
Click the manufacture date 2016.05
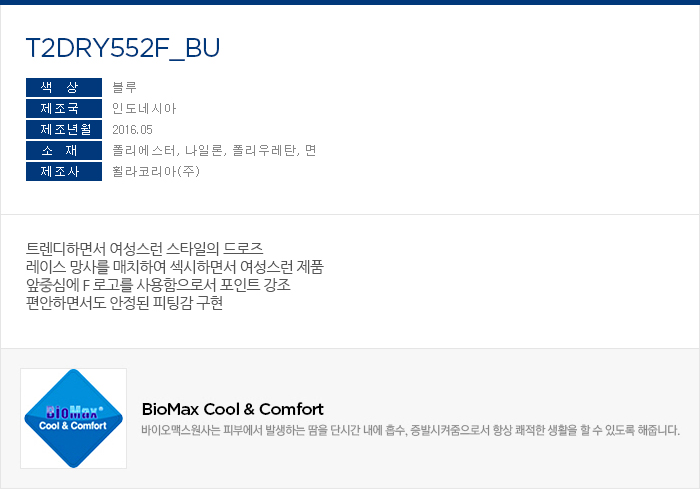point(133,129)
